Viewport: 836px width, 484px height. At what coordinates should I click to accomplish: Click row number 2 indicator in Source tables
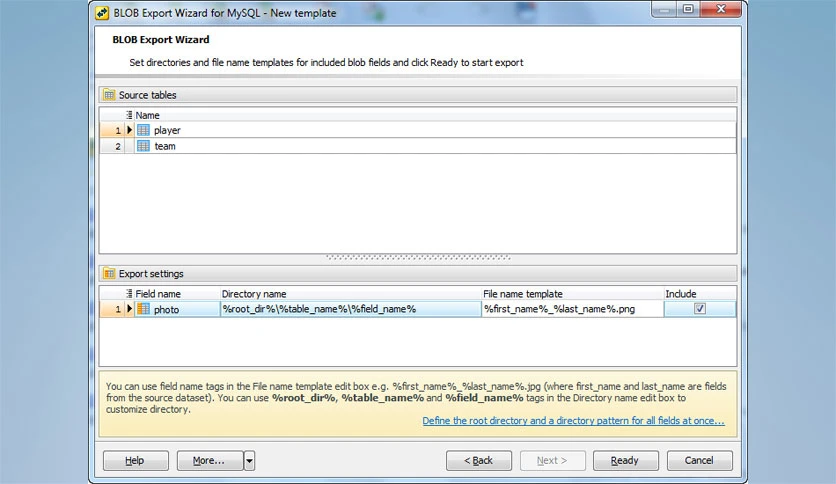[112, 146]
